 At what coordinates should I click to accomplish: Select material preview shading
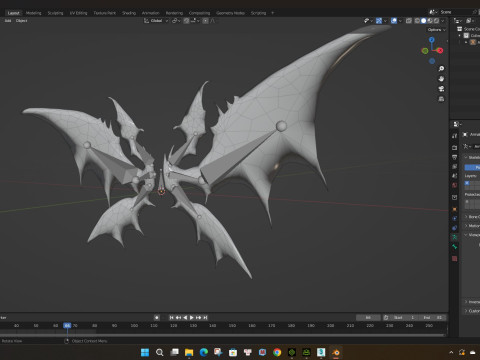tap(430, 21)
